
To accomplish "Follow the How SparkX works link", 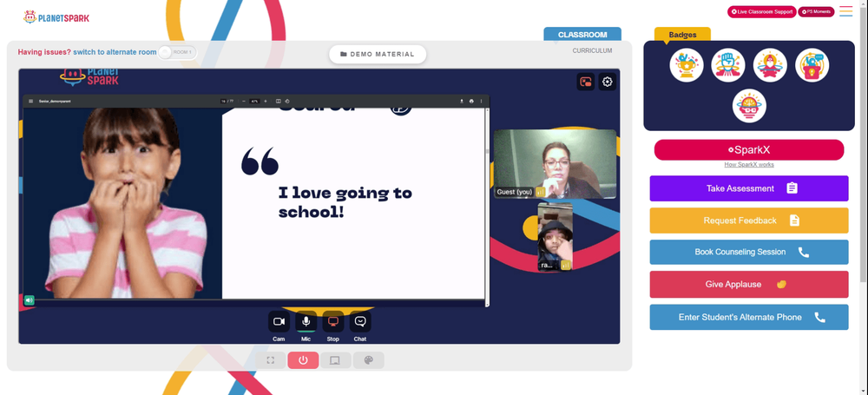I will pyautogui.click(x=749, y=165).
